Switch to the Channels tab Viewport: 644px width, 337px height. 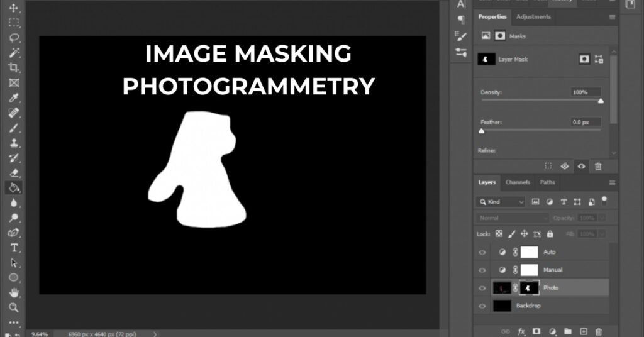click(x=518, y=182)
